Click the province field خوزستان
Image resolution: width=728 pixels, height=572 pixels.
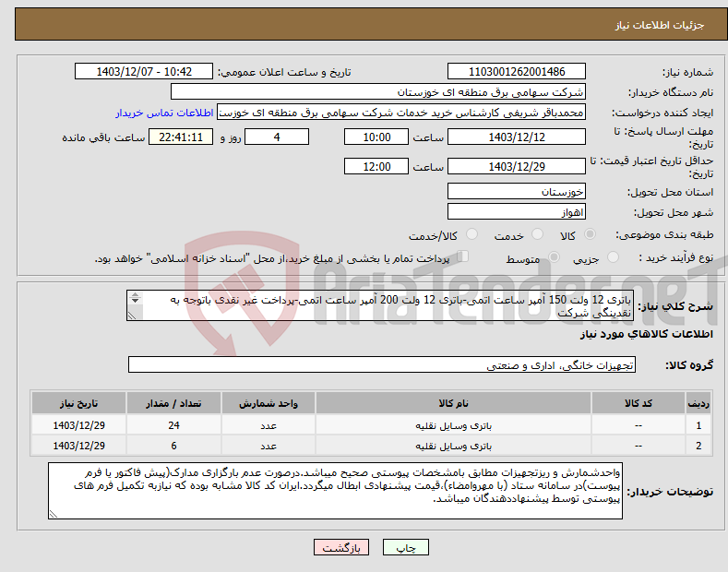tap(517, 191)
